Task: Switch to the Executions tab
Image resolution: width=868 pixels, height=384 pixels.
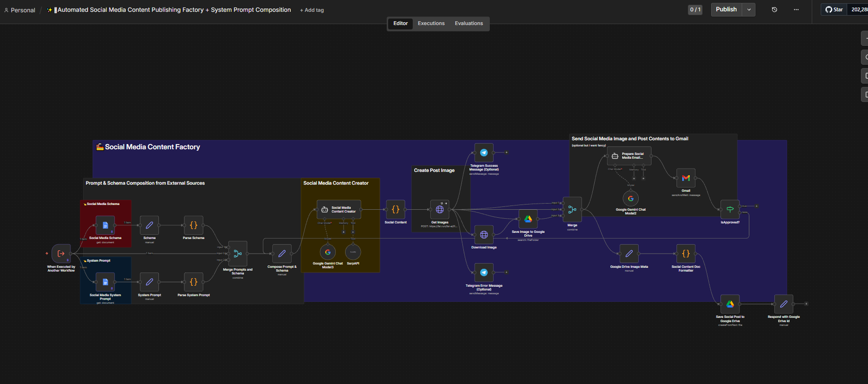Action: click(x=431, y=24)
